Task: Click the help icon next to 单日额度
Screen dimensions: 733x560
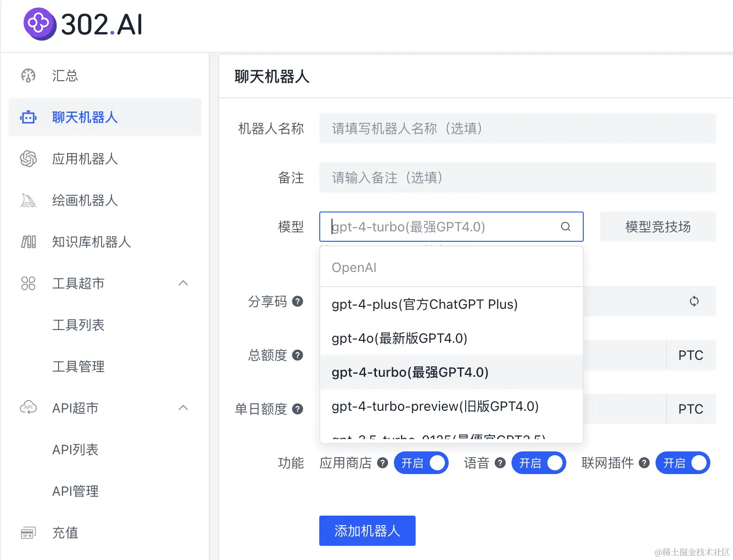Action: pos(298,409)
